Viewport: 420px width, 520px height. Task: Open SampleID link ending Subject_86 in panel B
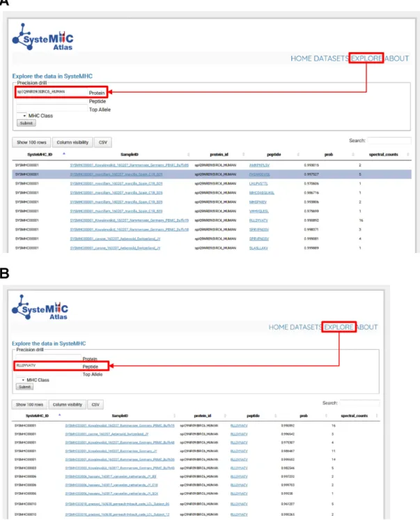point(117,504)
